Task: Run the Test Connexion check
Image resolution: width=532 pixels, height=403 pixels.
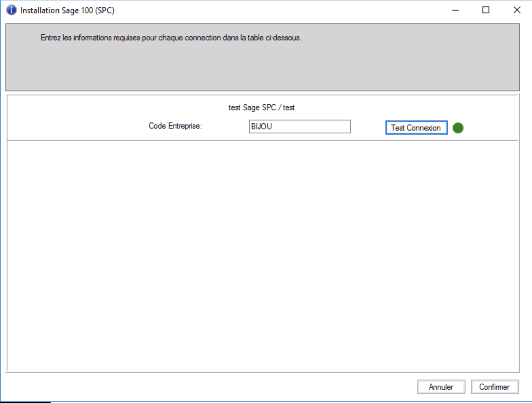Action: [x=416, y=128]
